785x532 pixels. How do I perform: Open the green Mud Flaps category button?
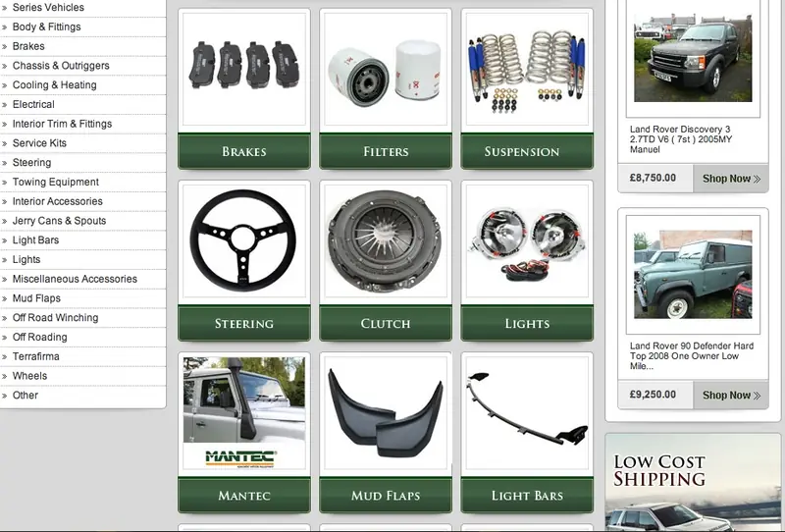(x=386, y=495)
